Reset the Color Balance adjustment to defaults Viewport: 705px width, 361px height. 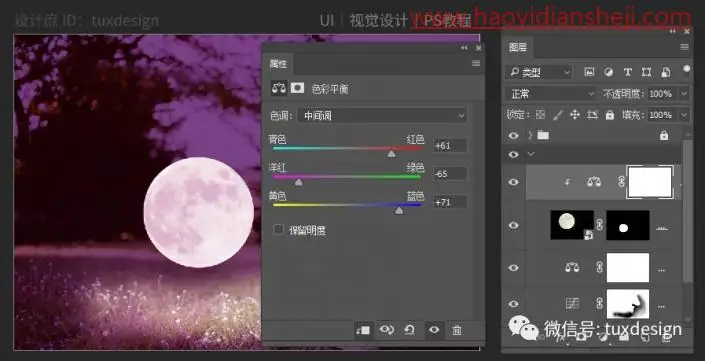(409, 330)
